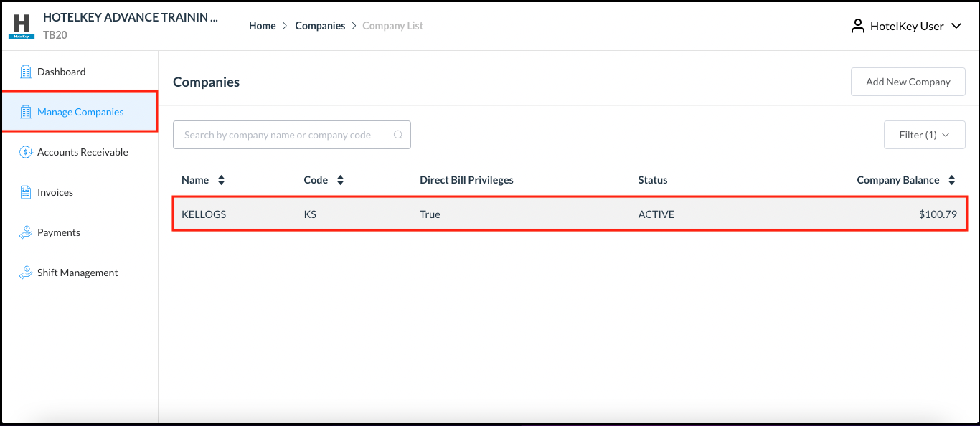Viewport: 980px width, 426px height.
Task: Select the Dashboard sidebar icon
Action: [26, 71]
